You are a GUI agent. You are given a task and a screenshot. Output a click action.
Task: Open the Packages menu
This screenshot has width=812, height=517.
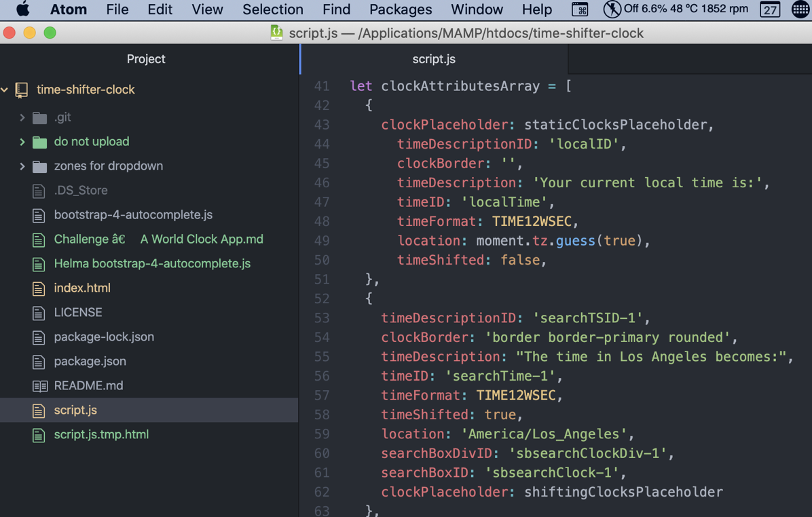point(401,9)
